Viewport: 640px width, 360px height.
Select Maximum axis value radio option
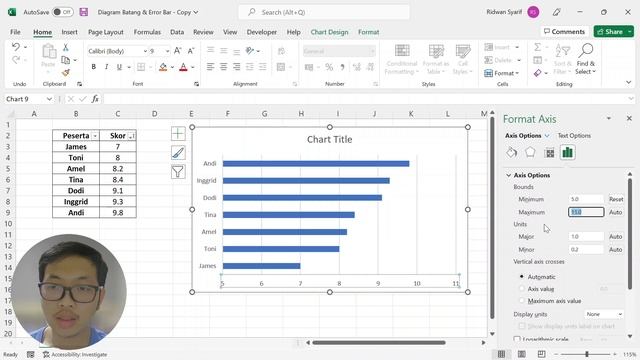[522, 301]
